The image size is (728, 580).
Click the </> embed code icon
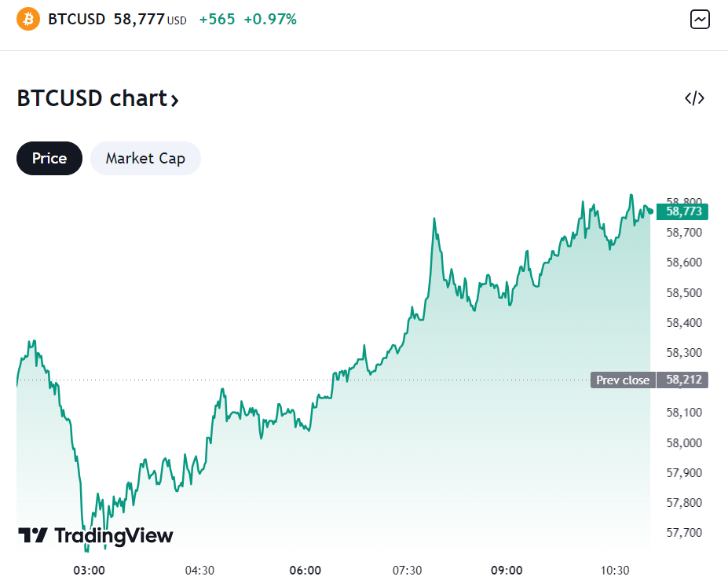694,97
